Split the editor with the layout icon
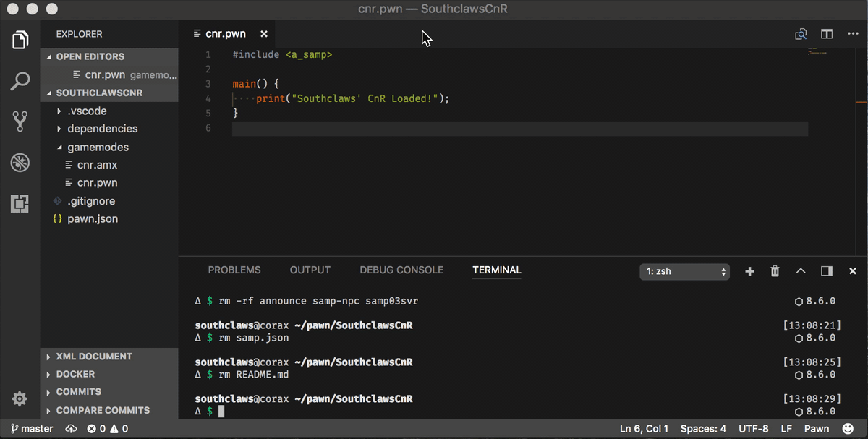Image resolution: width=868 pixels, height=439 pixels. (827, 34)
